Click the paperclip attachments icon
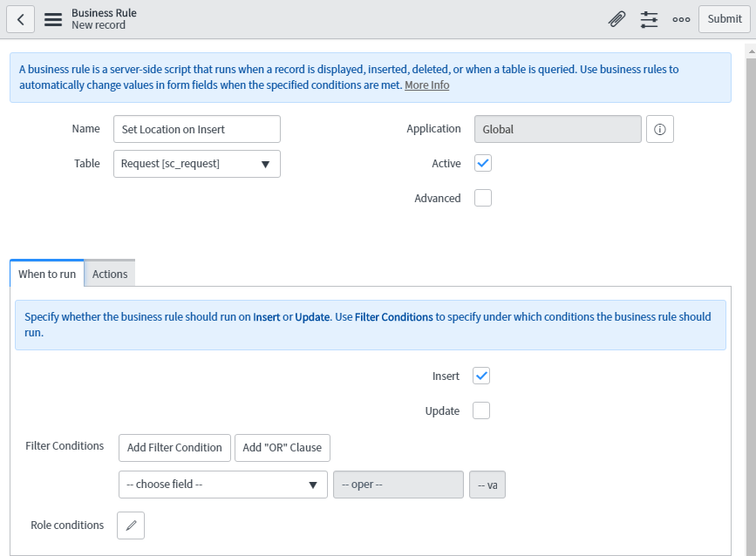 pyautogui.click(x=616, y=19)
